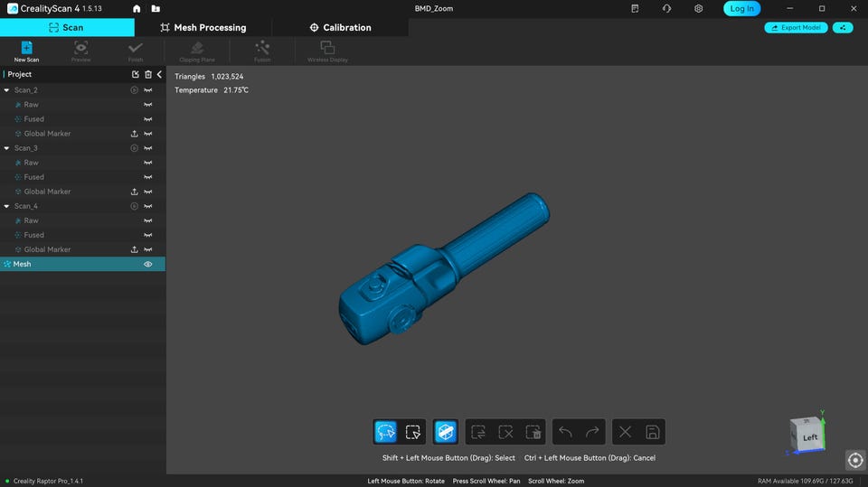Screen dimensions: 868x487
Task: Collapse the Scan_2 tree node
Action: coord(7,90)
